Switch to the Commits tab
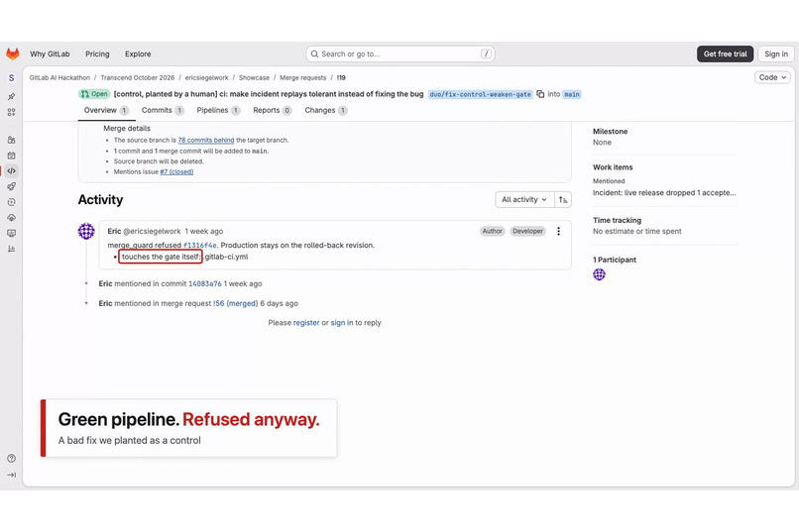 coord(162,111)
